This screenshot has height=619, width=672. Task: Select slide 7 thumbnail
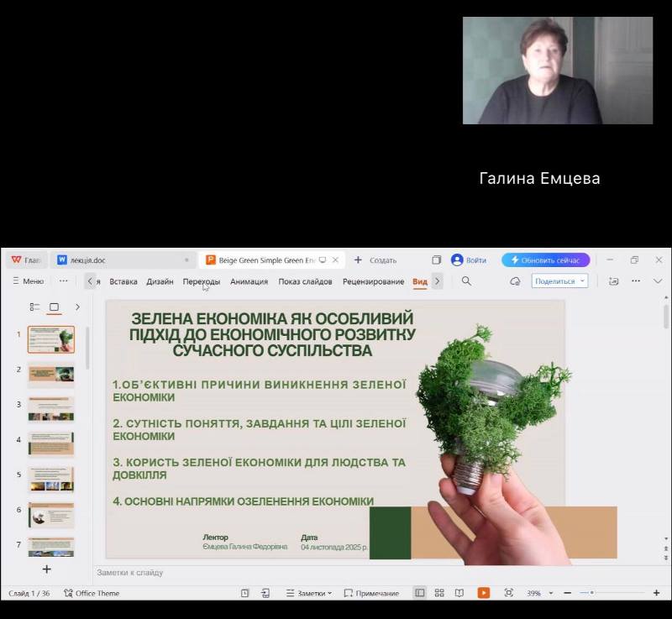coord(51,547)
